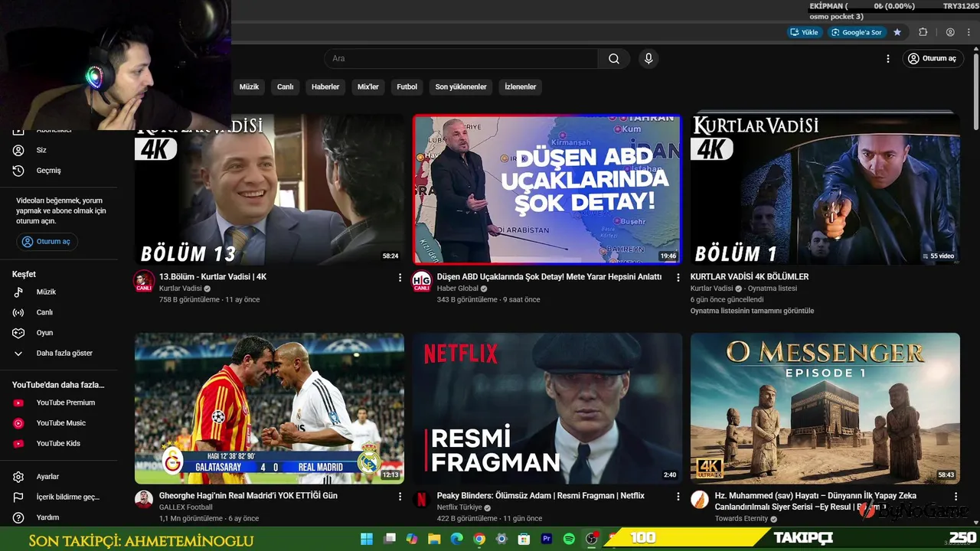
Task: Launch Microsoft Edge from the taskbar
Action: click(457, 539)
